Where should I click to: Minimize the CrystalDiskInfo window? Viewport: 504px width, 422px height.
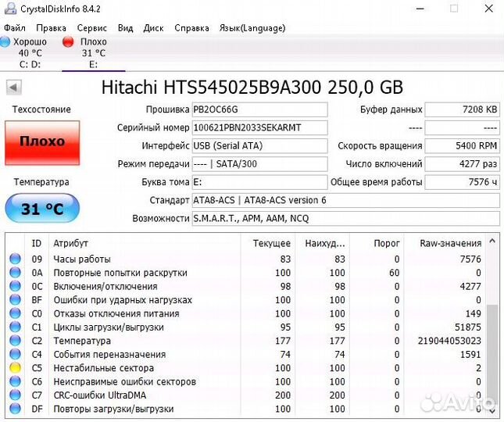click(420, 9)
